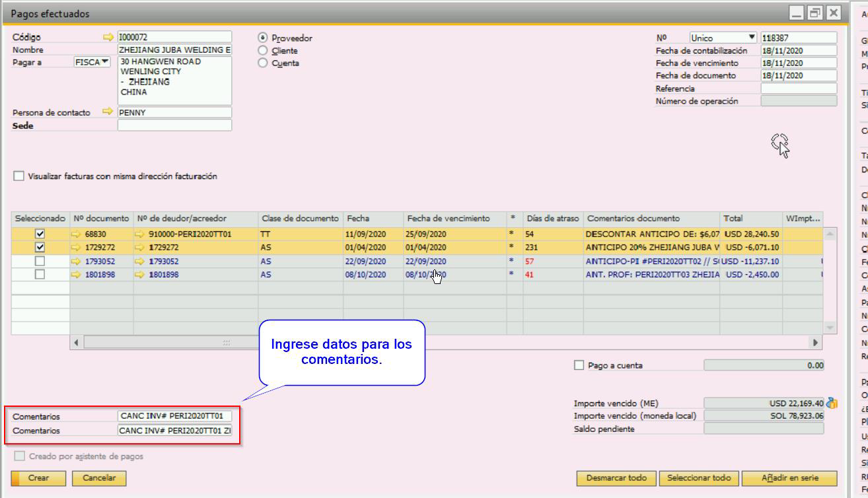868x498 pixels.
Task: Click the up arrow of the table's vertical scrollbar
Action: coord(830,234)
